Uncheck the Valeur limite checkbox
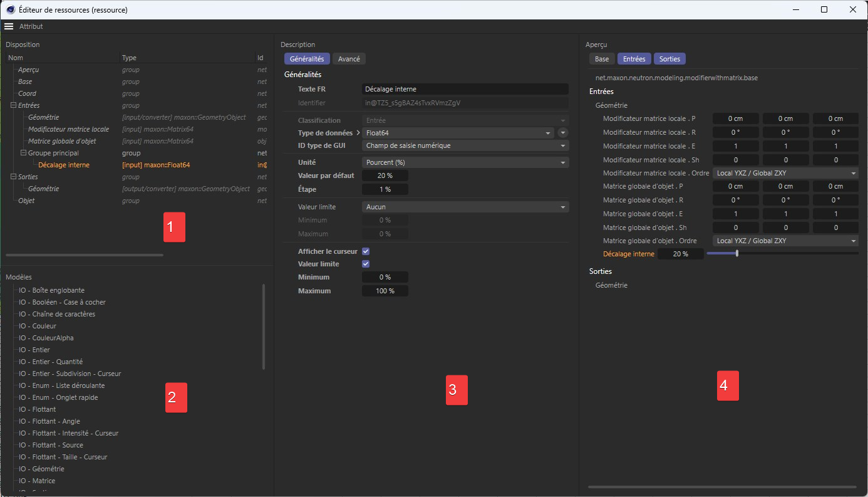Image resolution: width=868 pixels, height=497 pixels. 366,264
